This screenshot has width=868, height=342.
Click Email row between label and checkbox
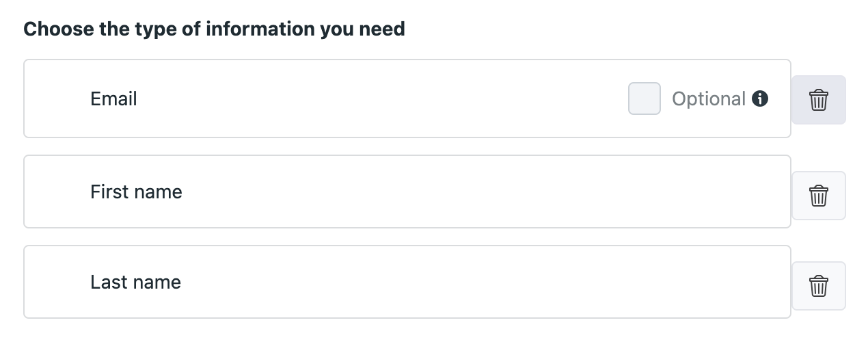coord(383,98)
